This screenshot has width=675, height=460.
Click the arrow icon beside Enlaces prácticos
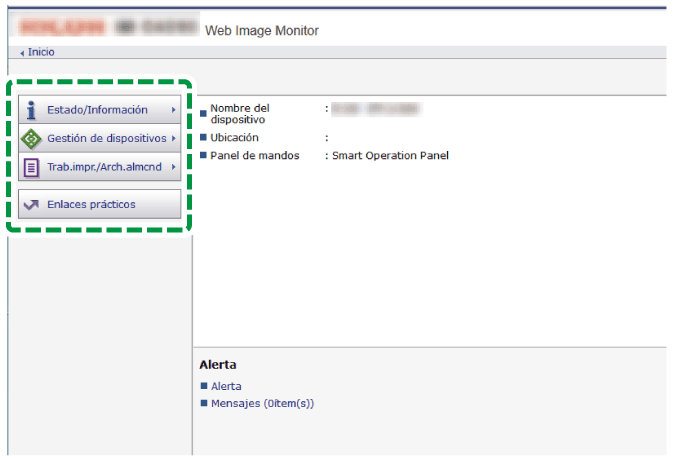coord(31,205)
